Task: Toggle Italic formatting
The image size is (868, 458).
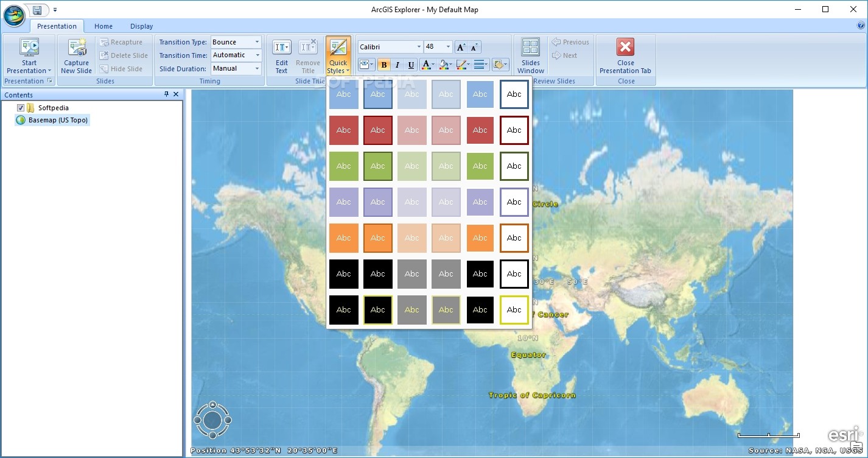Action: (x=397, y=65)
